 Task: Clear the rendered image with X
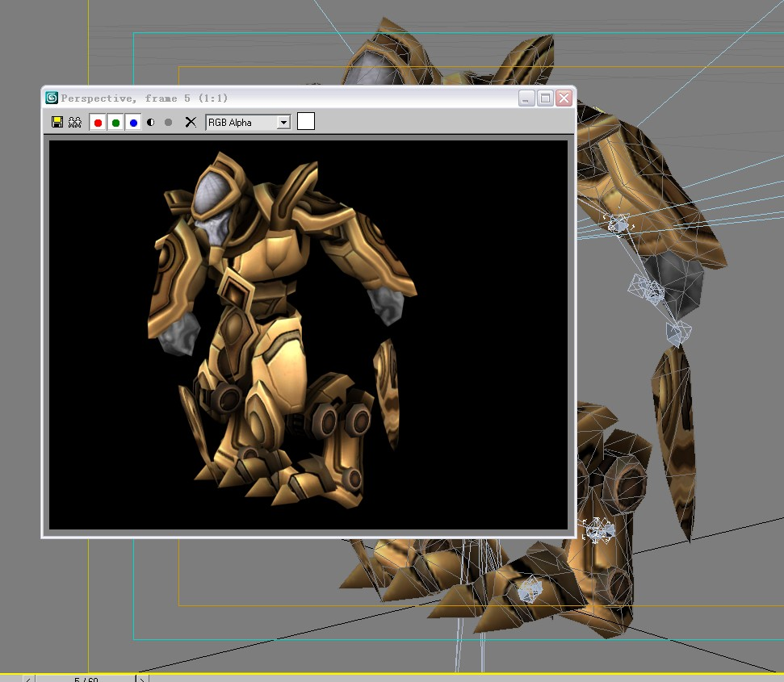click(x=191, y=123)
